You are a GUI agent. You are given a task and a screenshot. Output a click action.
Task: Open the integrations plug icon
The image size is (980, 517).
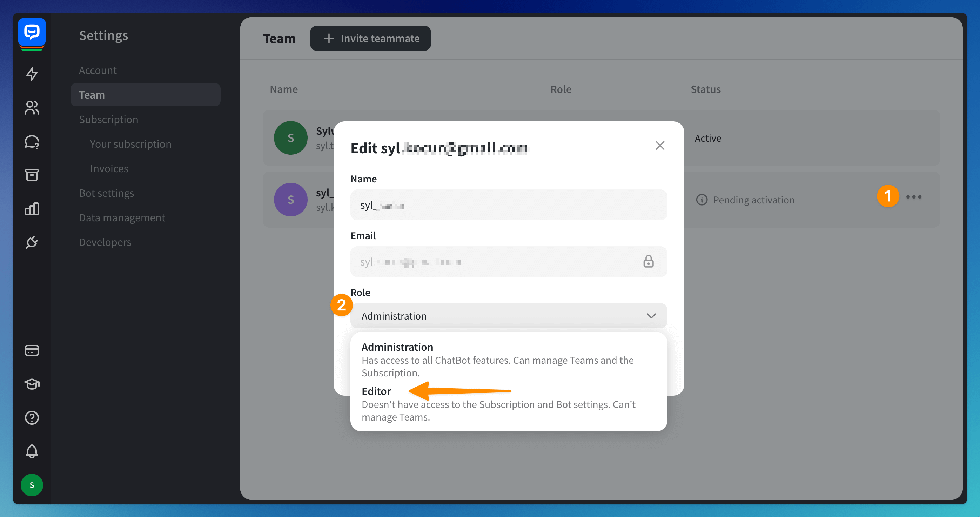coord(32,242)
